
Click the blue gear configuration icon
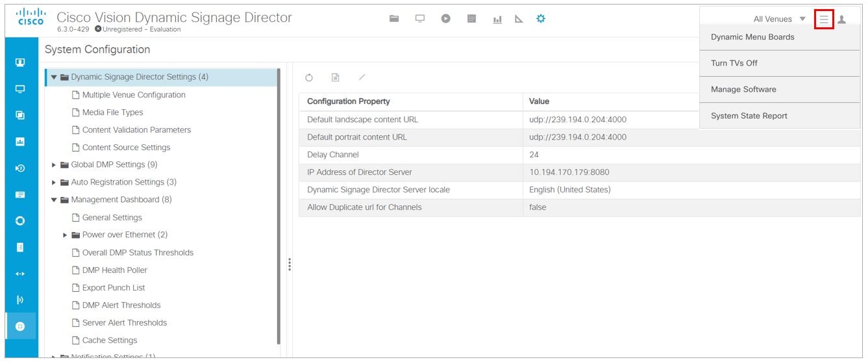[541, 19]
